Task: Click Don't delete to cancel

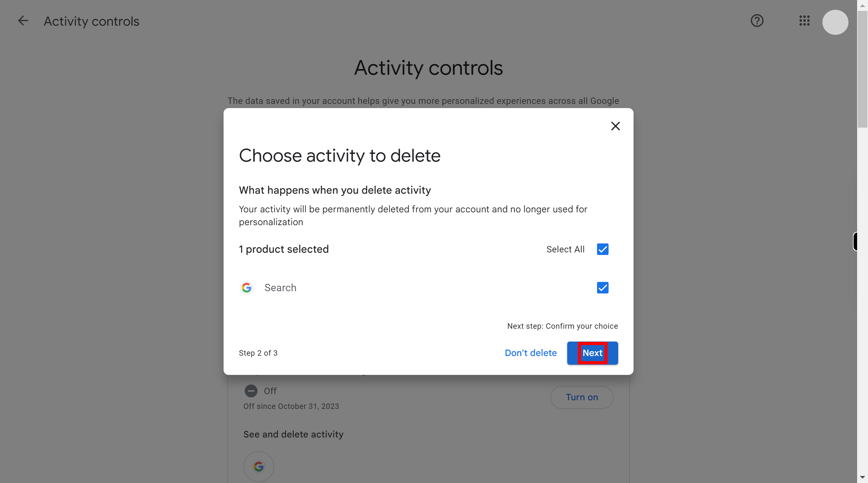Action: coord(531,353)
